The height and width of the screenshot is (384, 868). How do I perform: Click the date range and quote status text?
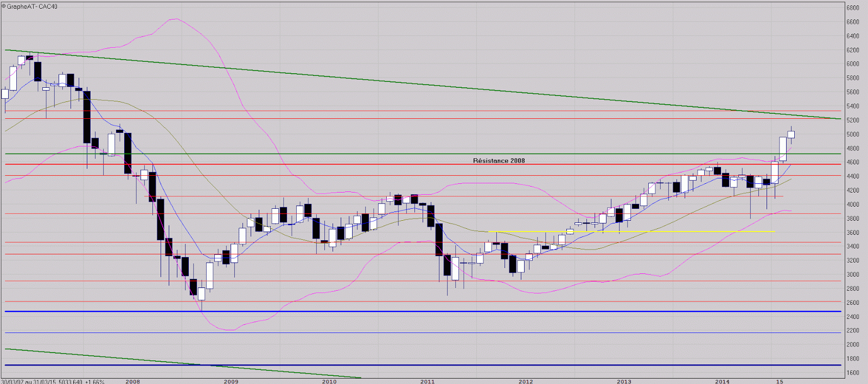[x=53, y=381]
